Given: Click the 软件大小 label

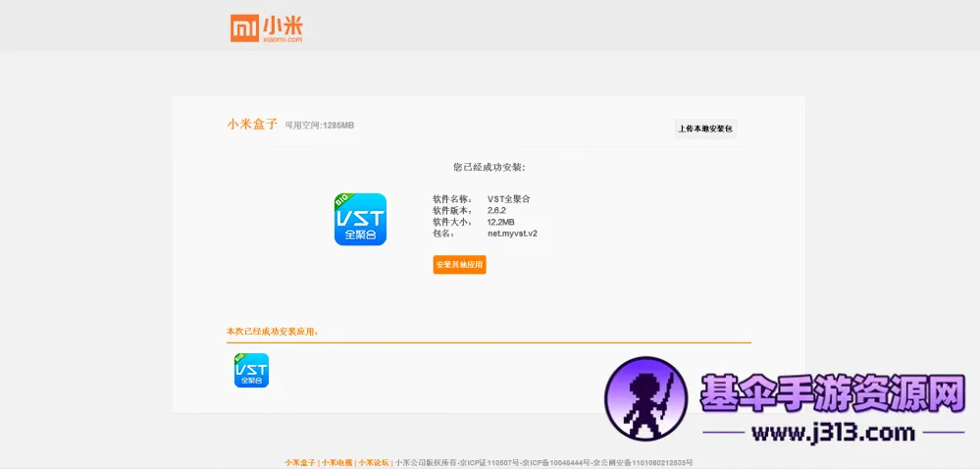Looking at the screenshot, I should click(x=452, y=222).
